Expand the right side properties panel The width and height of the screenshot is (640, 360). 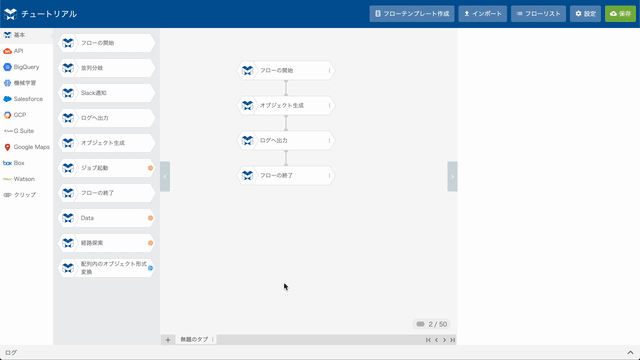tap(452, 176)
